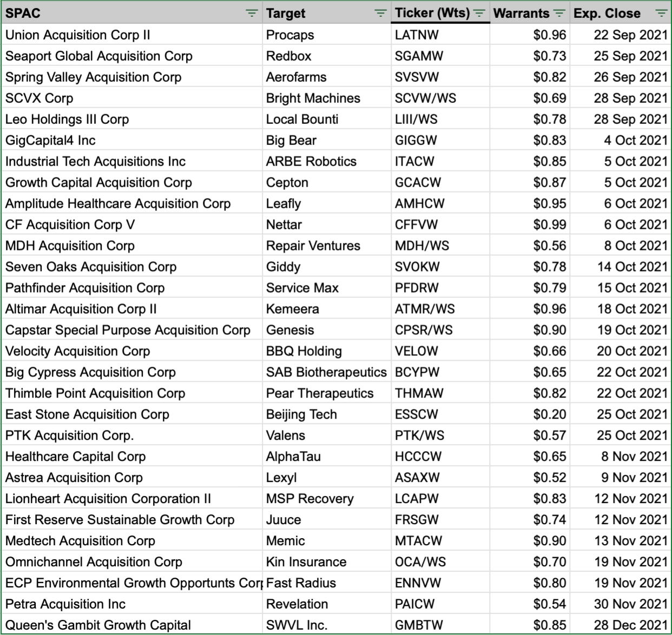Click the Redbox target cell
Image resolution: width=672 pixels, height=635 pixels.
pos(327,56)
